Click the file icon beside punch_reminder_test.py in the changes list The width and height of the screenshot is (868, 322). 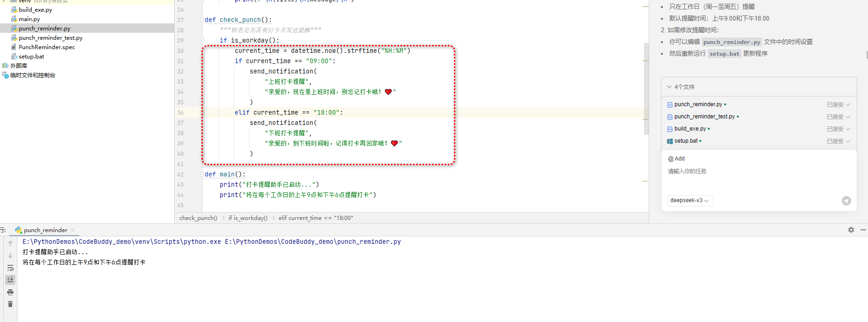click(670, 117)
